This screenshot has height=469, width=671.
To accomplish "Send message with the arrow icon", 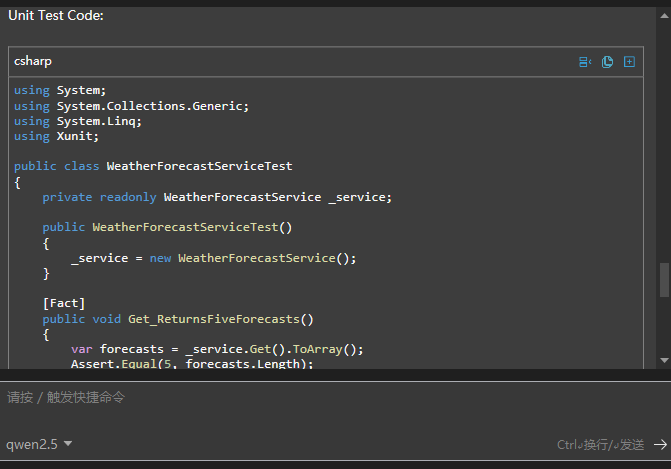I will click(660, 444).
